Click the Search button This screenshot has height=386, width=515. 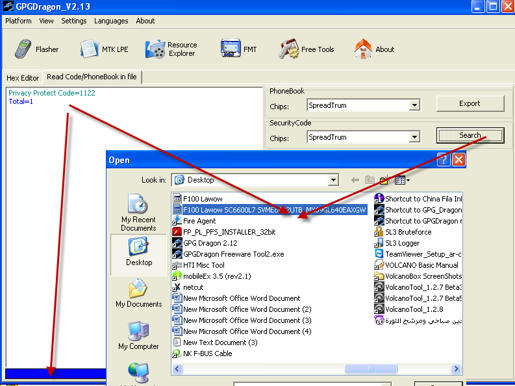click(x=470, y=135)
